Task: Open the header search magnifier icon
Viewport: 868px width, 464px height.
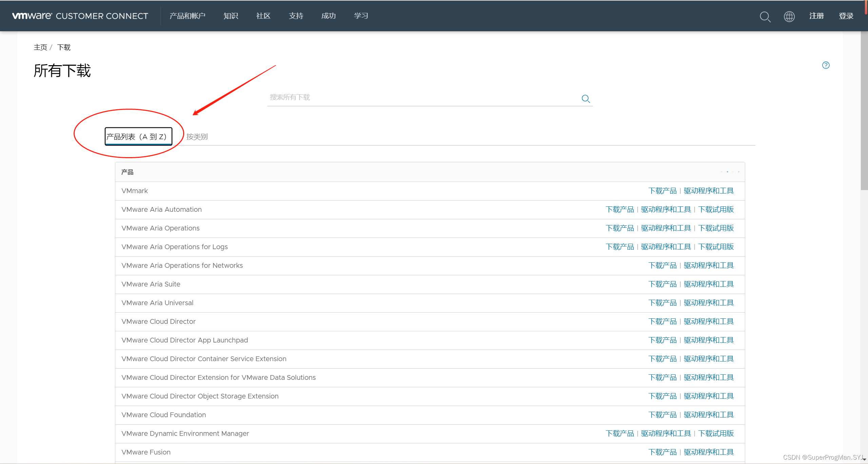Action: (x=765, y=16)
